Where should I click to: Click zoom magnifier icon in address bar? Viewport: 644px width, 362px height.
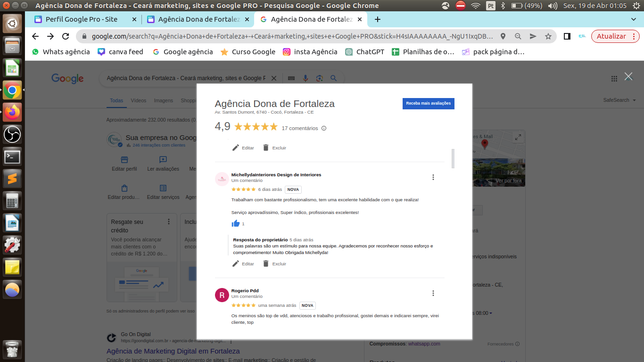click(518, 36)
